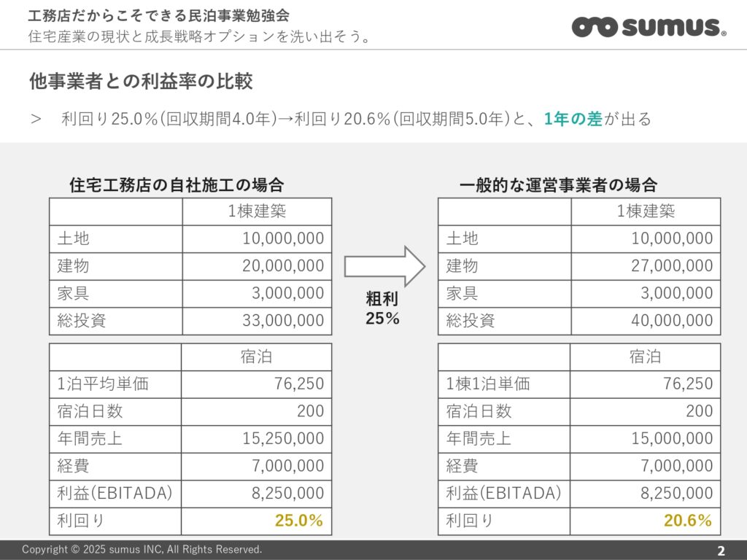
Task: Click the 15,250,000 annual sales cell
Action: tap(283, 438)
